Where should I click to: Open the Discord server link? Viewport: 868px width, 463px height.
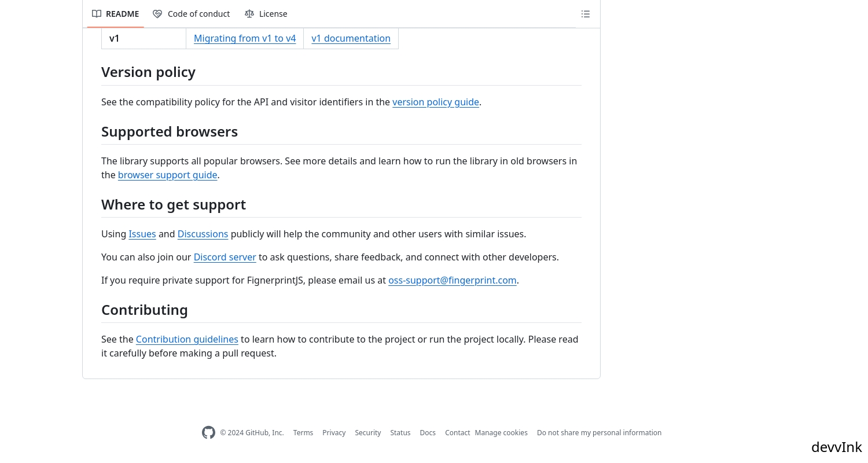click(225, 257)
